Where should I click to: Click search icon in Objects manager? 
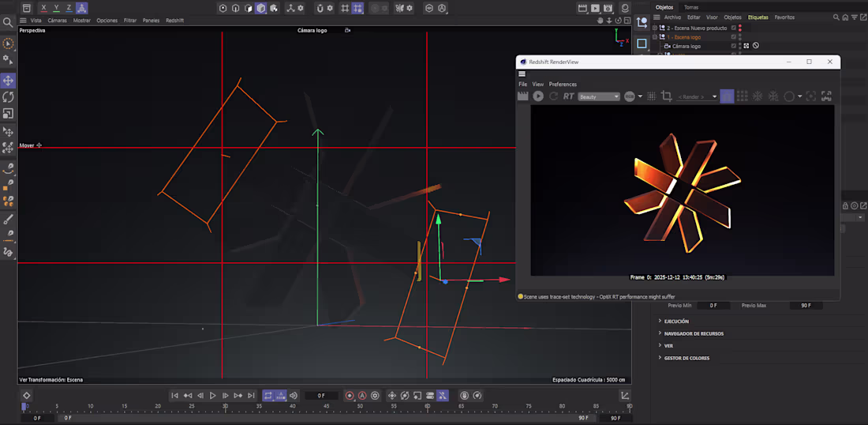pos(836,17)
